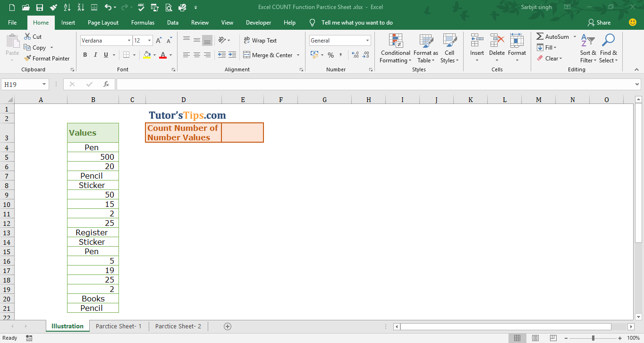Screen dimensions: 644x343
Task: Adjust the zoom slider in the status bar
Action: point(593,338)
